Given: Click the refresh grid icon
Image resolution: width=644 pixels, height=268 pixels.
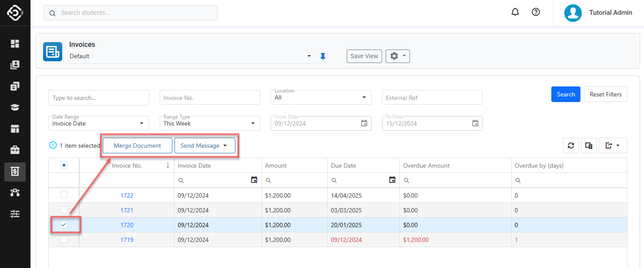Looking at the screenshot, I should 571,146.
